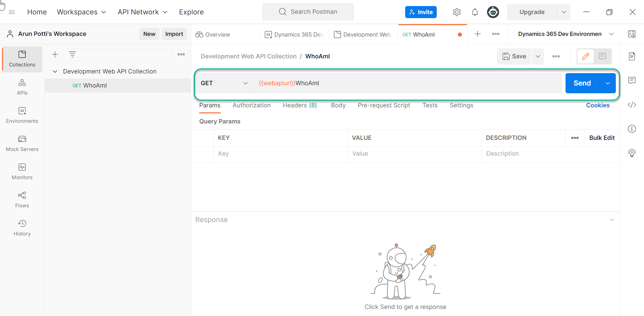This screenshot has width=644, height=316.
Task: Open the Workspaces menu
Action: [x=81, y=12]
